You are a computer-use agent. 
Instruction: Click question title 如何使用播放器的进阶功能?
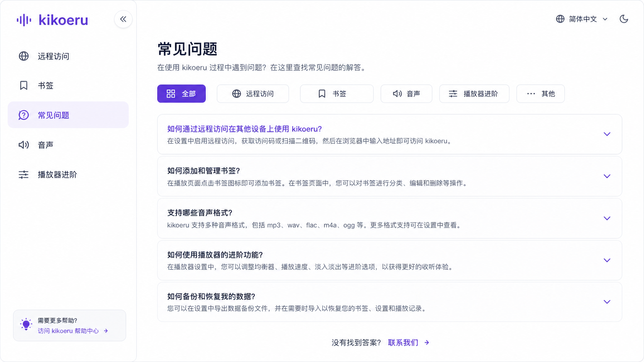click(x=215, y=255)
